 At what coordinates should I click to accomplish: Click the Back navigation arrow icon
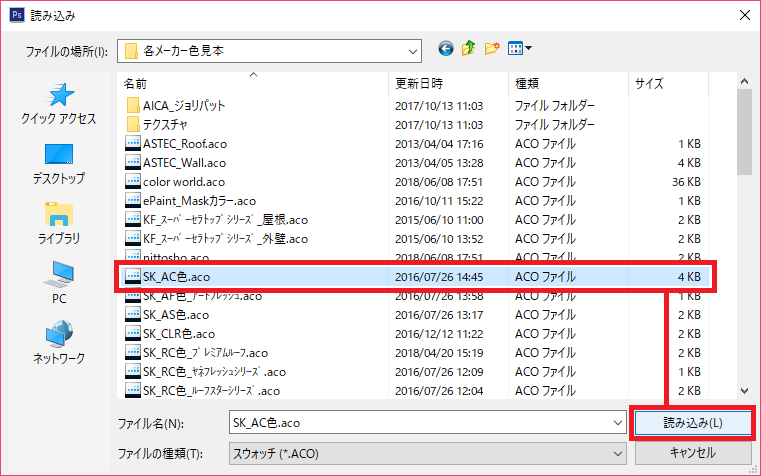(x=445, y=48)
